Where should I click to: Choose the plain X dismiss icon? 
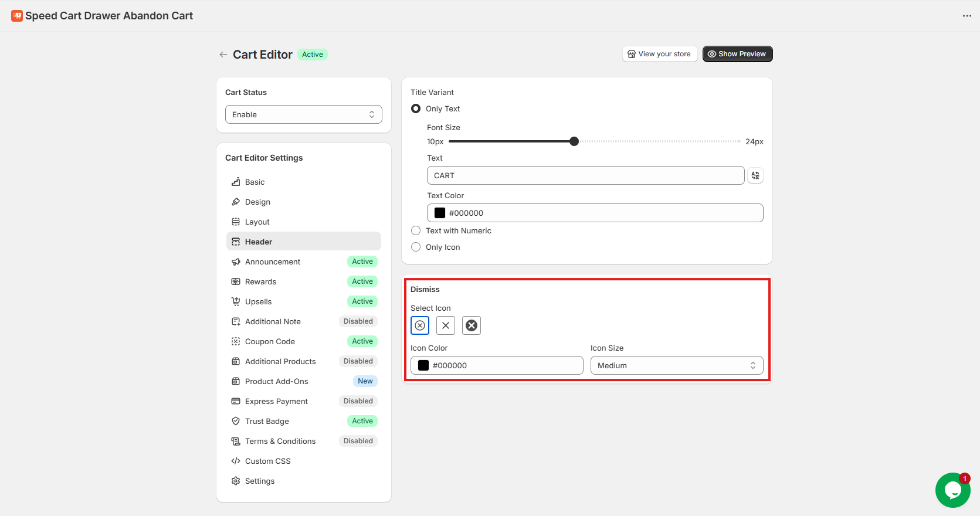[446, 325]
